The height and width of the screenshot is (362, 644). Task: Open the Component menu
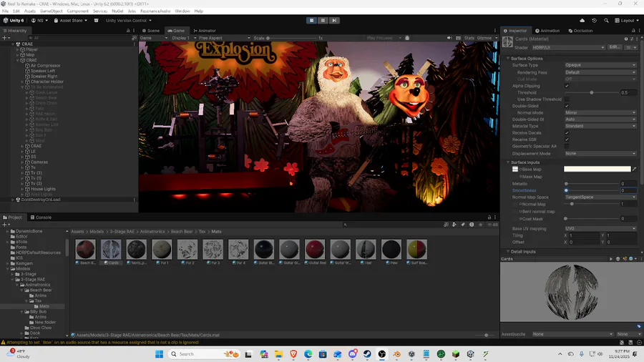click(77, 11)
